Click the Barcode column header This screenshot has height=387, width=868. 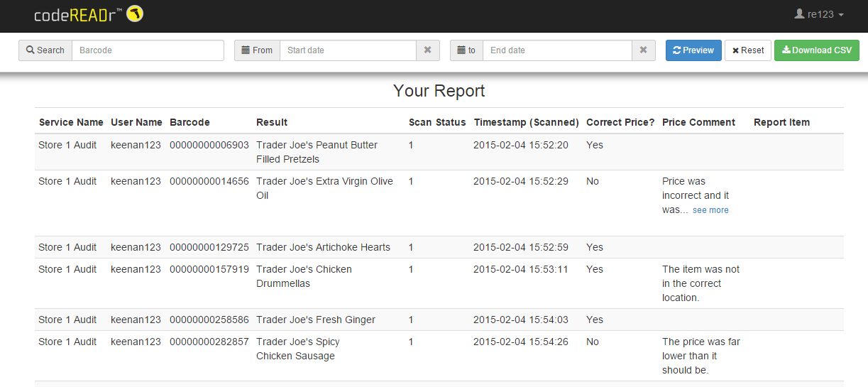(189, 122)
